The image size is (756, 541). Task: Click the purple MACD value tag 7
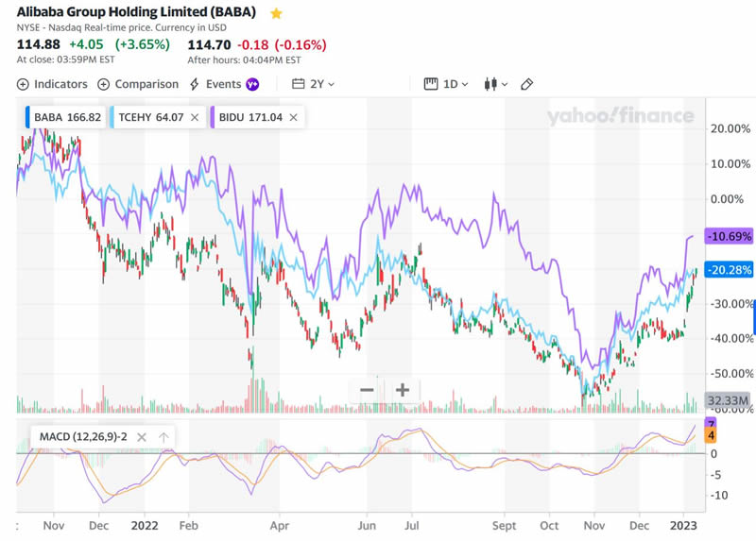(x=711, y=424)
